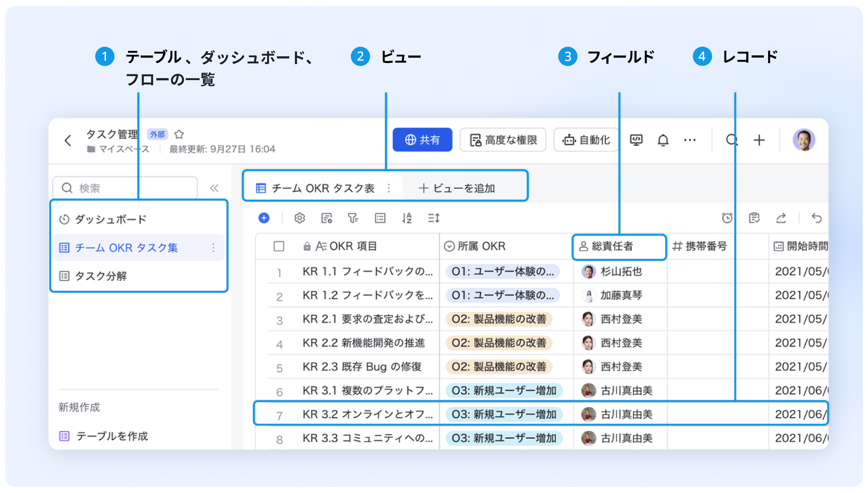This screenshot has height=493, width=868.
Task: Open the grouping icon in the toolbar
Action: point(380,218)
